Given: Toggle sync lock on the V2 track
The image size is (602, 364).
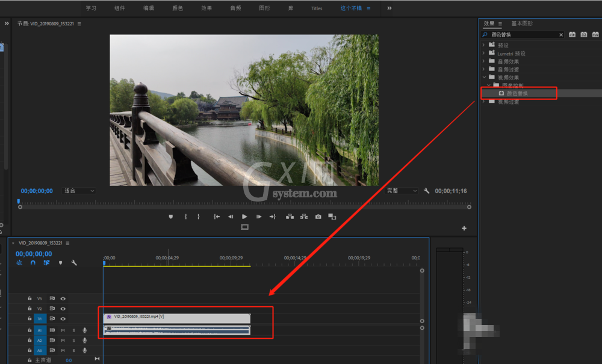Looking at the screenshot, I should 52,309.
